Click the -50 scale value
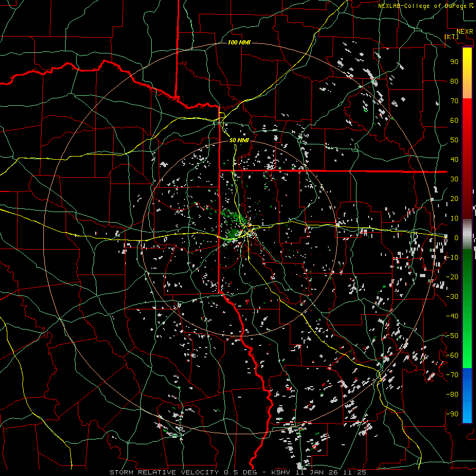This screenshot has width=476, height=476. (x=452, y=336)
